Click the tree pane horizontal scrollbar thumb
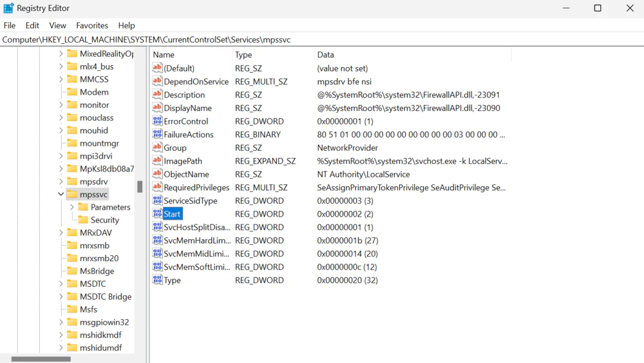 41,359
